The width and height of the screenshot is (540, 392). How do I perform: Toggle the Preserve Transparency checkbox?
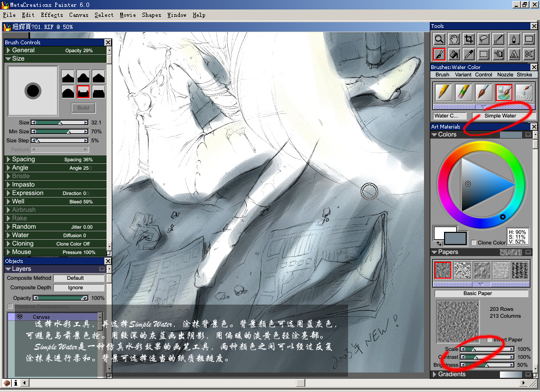tap(10, 306)
